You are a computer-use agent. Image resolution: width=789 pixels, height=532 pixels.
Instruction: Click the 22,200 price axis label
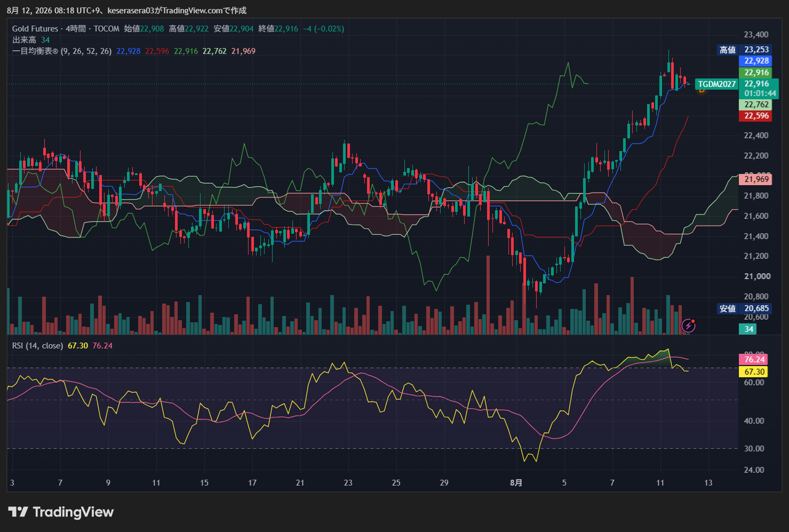click(x=756, y=155)
